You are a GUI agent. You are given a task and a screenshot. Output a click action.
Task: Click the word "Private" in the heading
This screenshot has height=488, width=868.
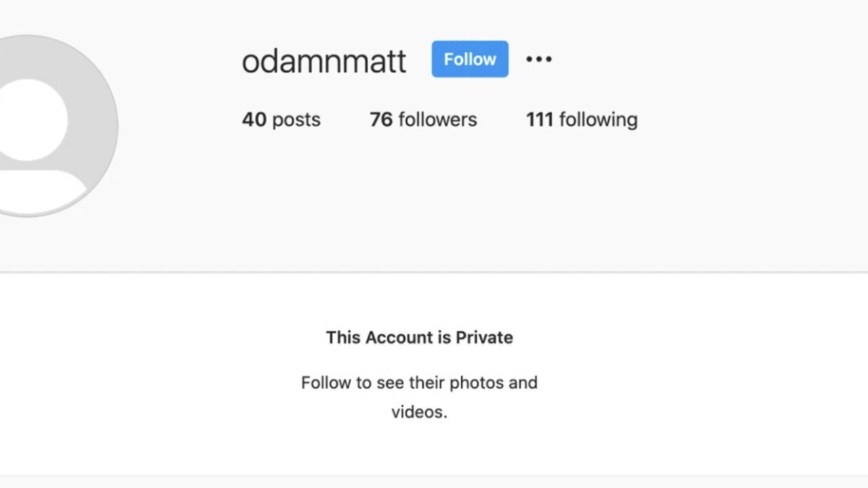[x=484, y=338]
